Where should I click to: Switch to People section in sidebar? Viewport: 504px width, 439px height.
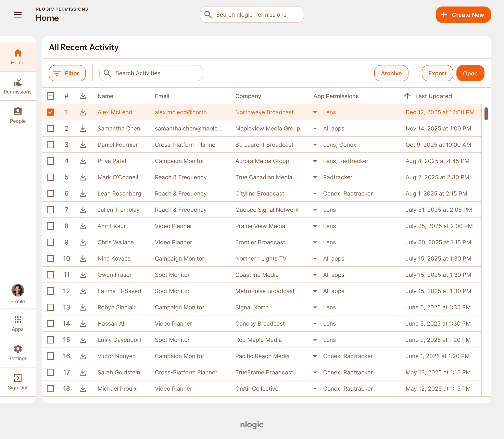tap(18, 115)
